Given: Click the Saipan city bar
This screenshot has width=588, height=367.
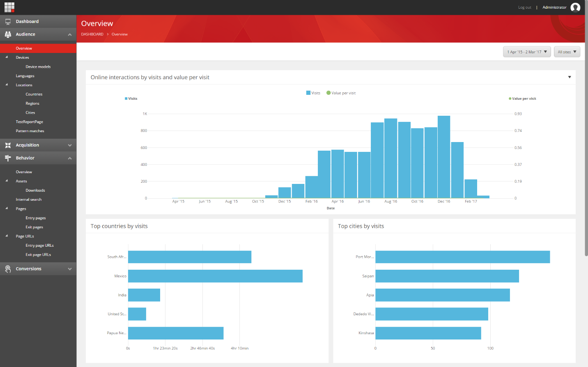Looking at the screenshot, I should 447,276.
